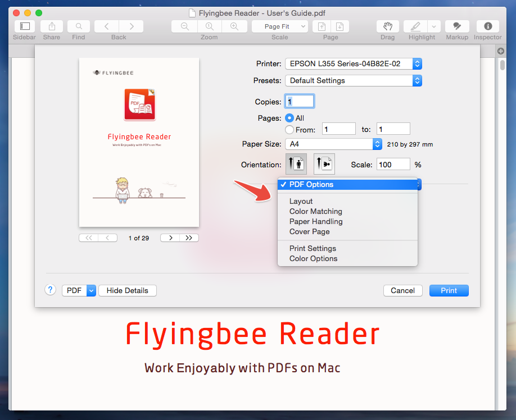
Task: Open the Markup tool
Action: pos(457,26)
